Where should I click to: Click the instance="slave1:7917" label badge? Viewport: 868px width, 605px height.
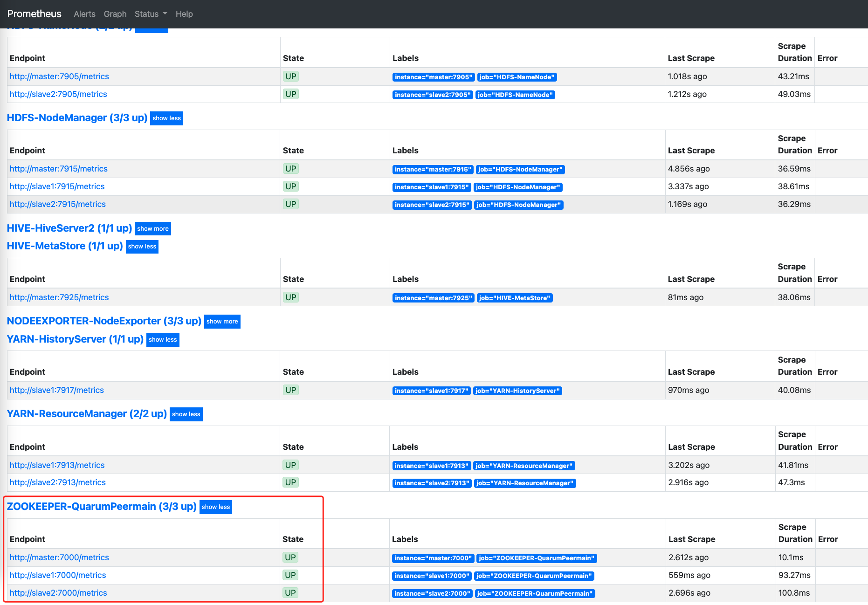coord(431,391)
